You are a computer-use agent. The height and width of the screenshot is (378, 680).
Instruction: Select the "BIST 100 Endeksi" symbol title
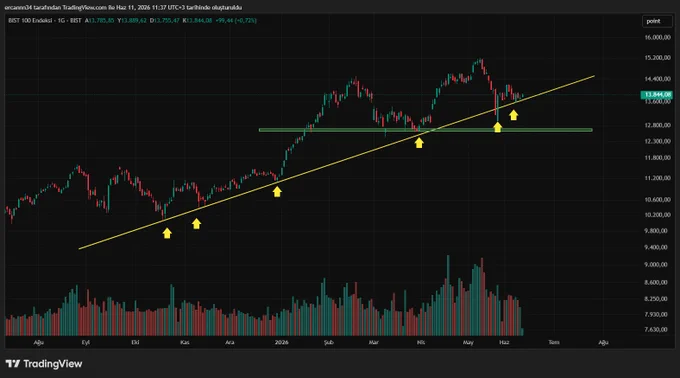tap(31, 20)
